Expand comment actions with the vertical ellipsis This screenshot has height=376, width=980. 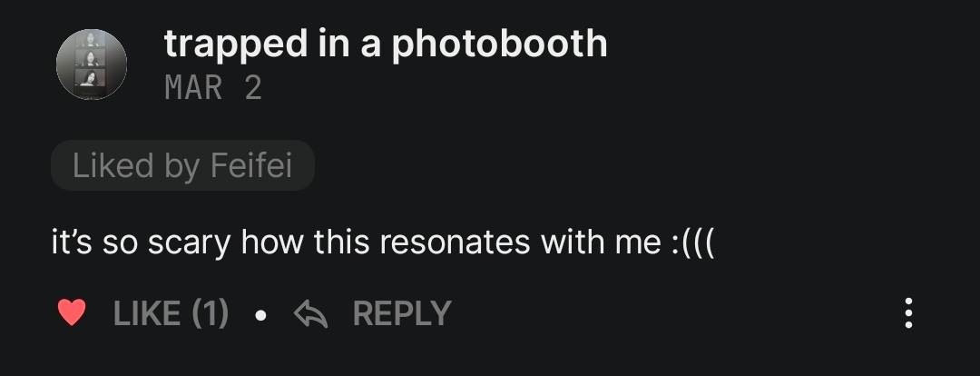pos(908,312)
